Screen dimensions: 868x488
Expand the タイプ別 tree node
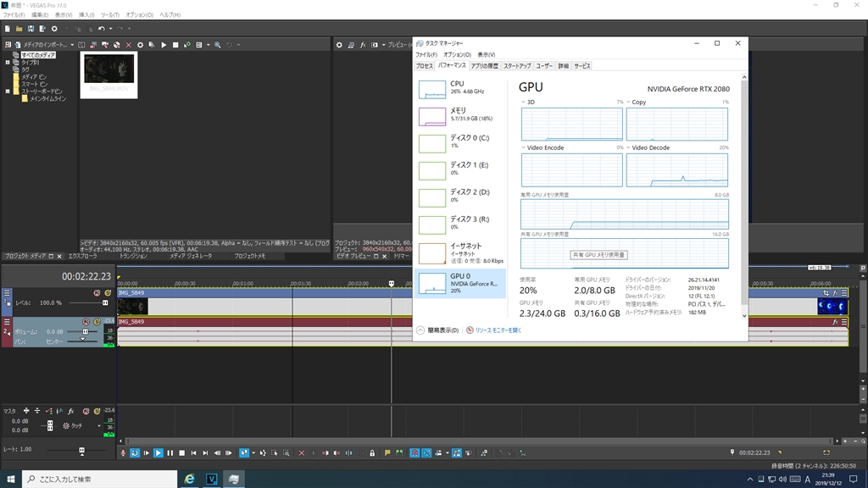8,62
